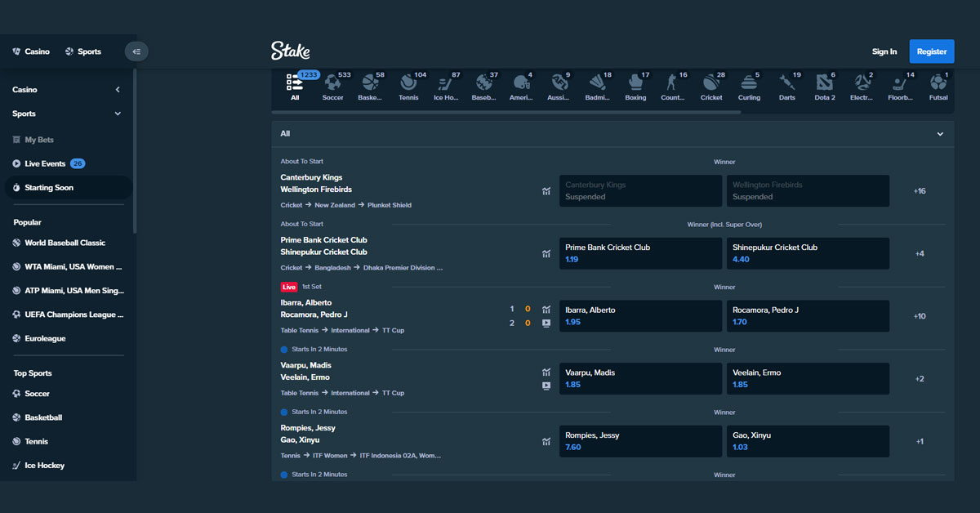Image resolution: width=980 pixels, height=513 pixels.
Task: Open UEFA Champions League from Popular
Action: click(x=69, y=314)
